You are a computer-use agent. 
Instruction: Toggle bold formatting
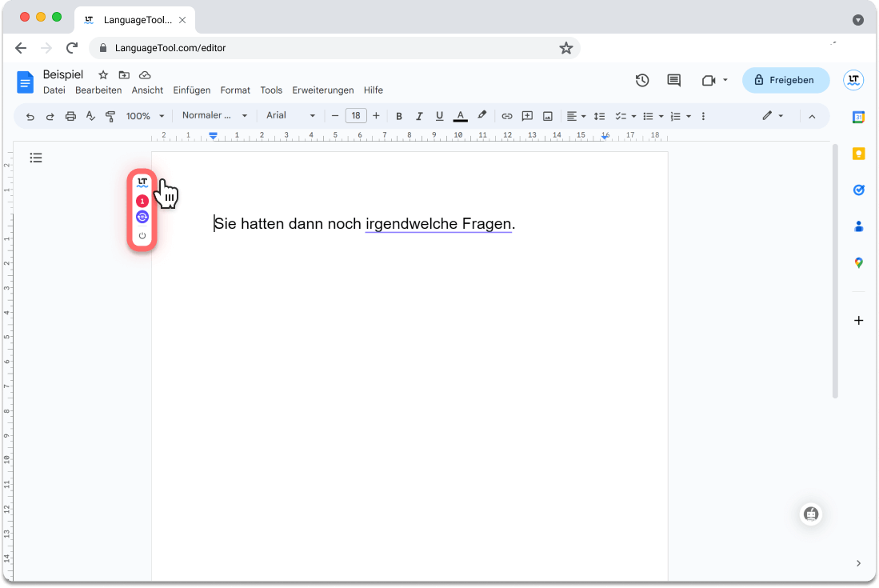[x=399, y=116]
